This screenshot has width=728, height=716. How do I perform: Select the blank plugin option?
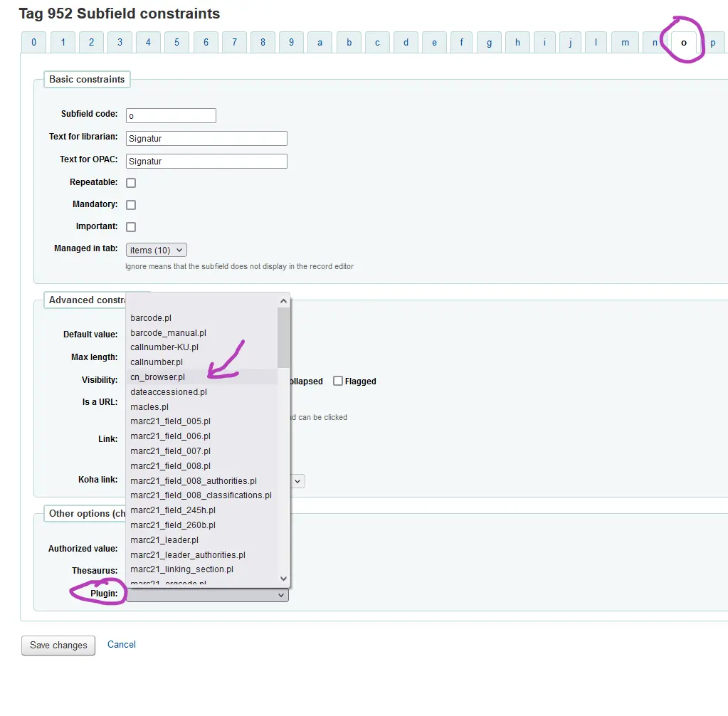(201, 303)
